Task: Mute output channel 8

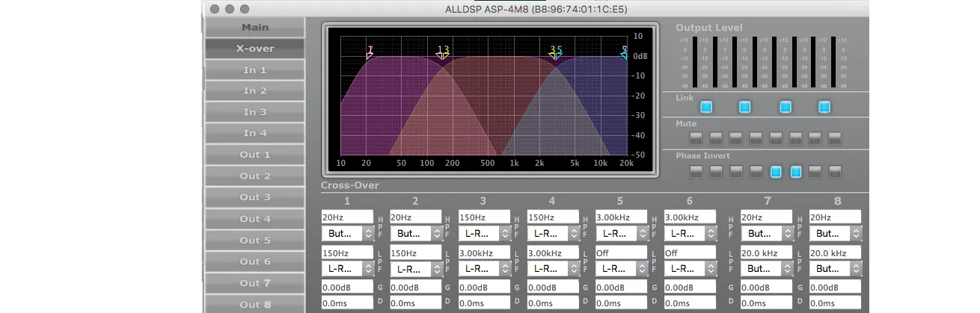Action: click(835, 138)
